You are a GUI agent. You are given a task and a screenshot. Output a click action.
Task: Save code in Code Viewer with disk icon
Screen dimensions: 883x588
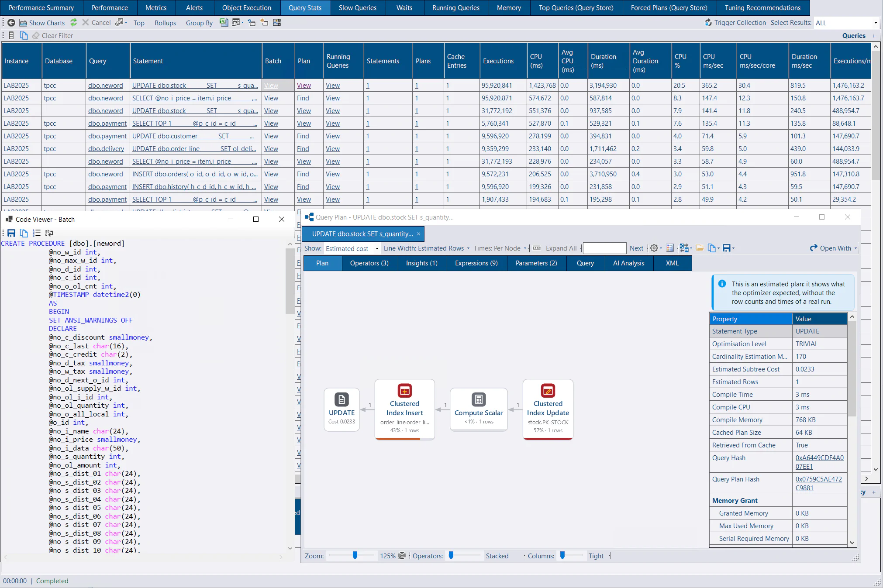(x=11, y=233)
